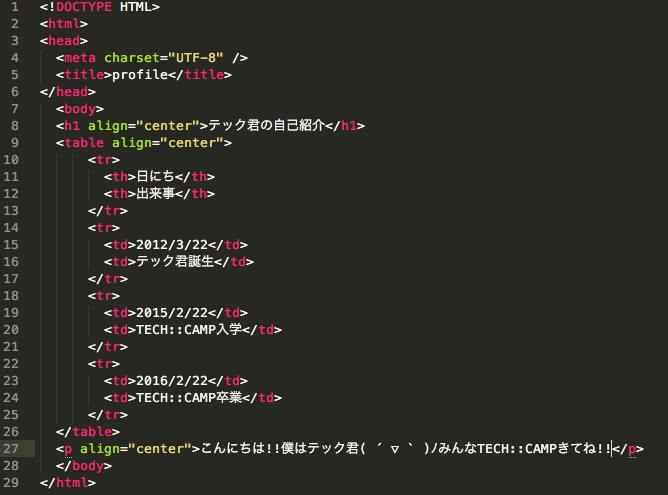Click line number 20 in the gutter
668x495 pixels.
click(12, 330)
